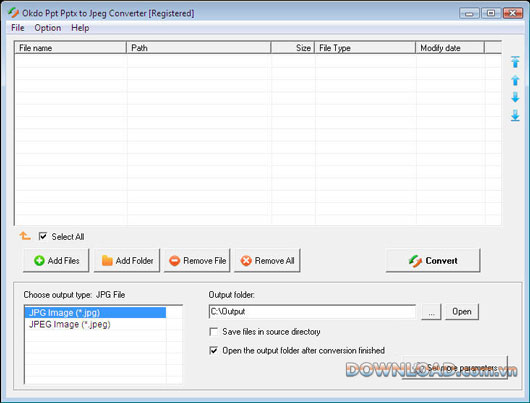
Task: Sort by File Type column header
Action: (365, 48)
